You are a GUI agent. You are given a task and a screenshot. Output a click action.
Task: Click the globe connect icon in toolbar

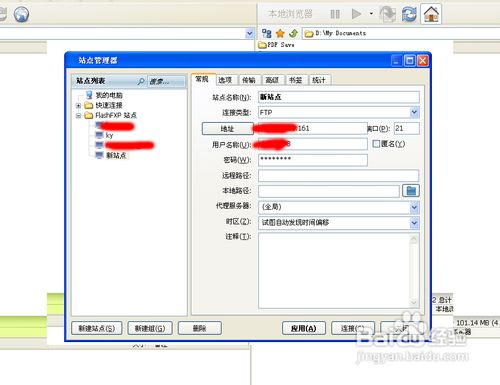point(21,14)
